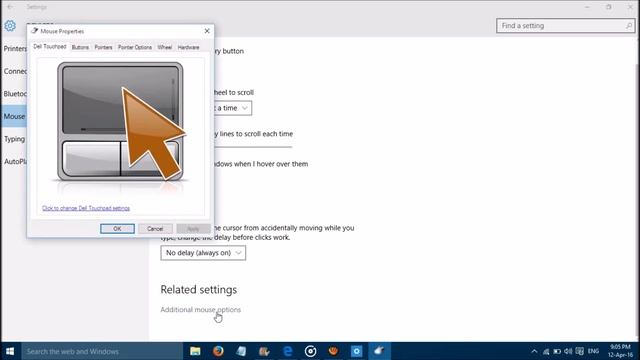Click the taskbar search box
Screen dimensions: 640x360
[102, 351]
